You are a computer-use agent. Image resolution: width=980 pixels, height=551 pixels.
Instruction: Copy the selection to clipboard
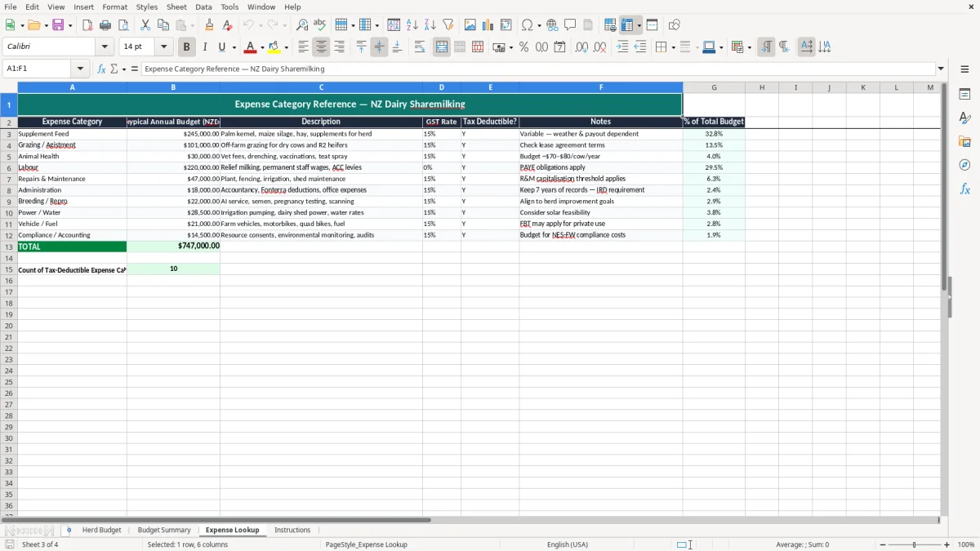[163, 25]
